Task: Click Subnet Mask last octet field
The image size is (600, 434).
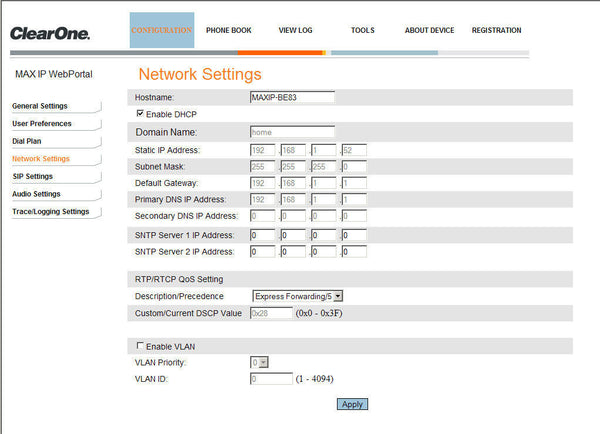Action: click(x=354, y=166)
